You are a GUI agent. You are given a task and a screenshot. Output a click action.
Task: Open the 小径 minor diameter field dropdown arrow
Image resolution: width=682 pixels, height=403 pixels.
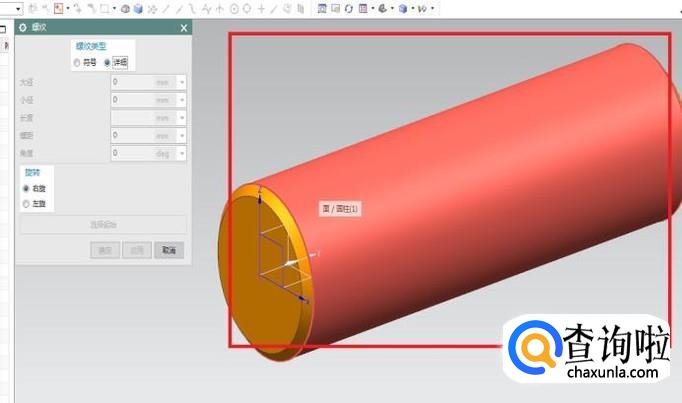[182, 100]
